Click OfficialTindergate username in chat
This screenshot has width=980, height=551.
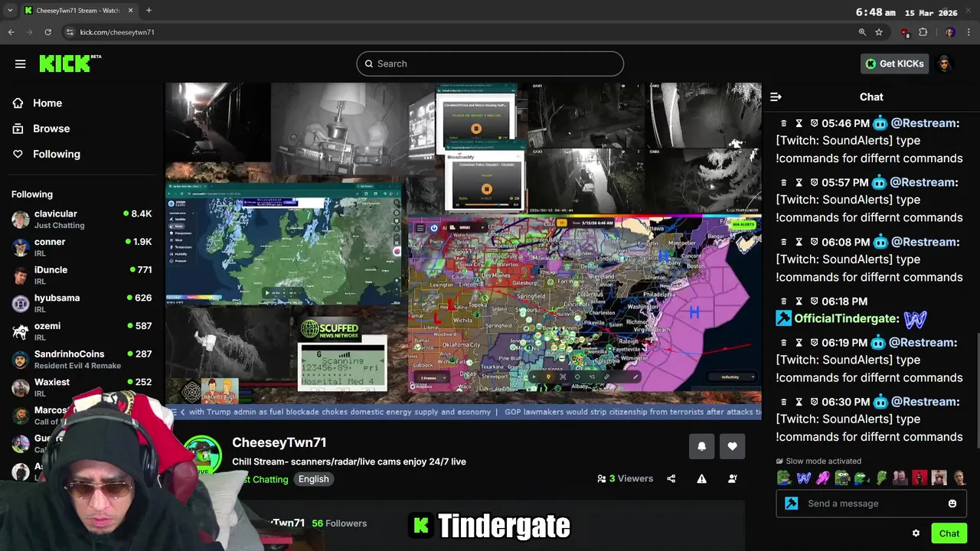[846, 318]
